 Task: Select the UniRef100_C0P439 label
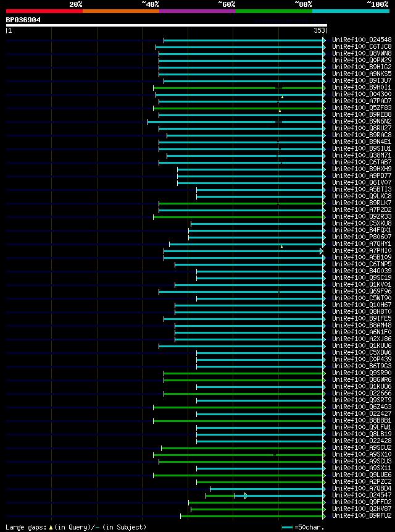point(362,360)
